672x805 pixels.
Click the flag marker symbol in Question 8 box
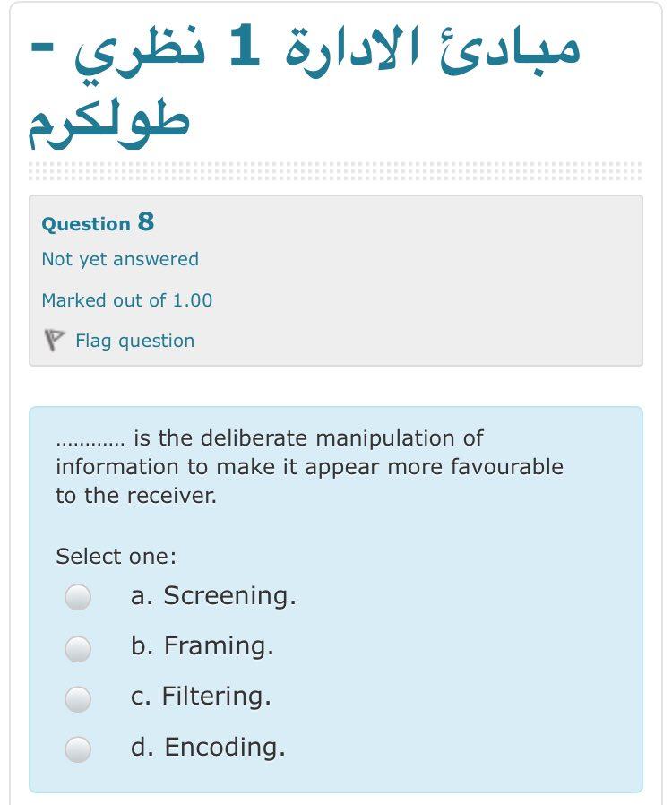point(56,341)
